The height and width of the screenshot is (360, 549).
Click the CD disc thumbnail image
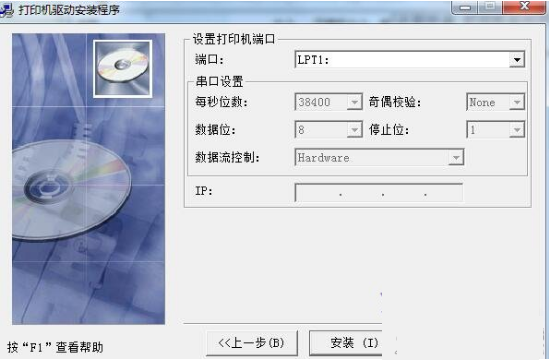point(123,69)
